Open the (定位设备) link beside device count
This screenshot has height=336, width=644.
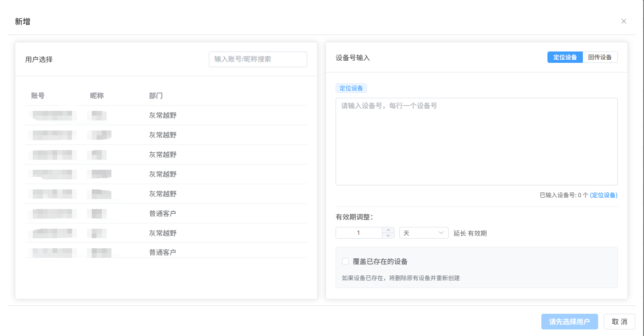pyautogui.click(x=604, y=195)
